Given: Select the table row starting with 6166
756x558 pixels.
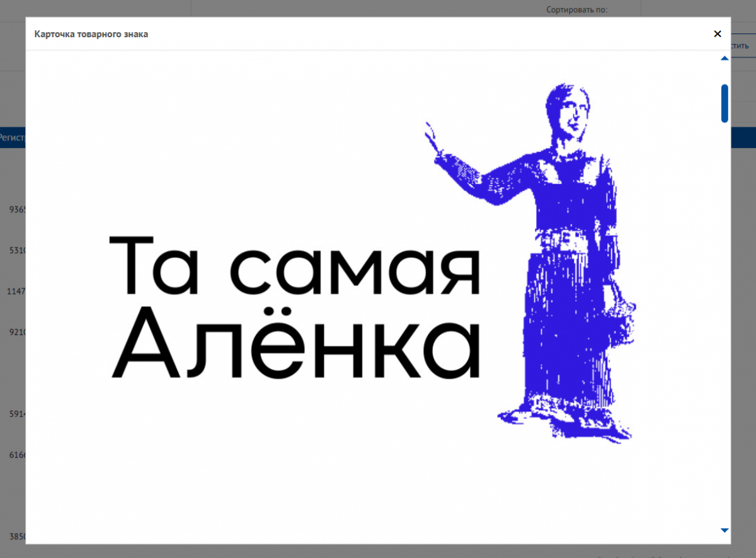Looking at the screenshot, I should [16, 455].
